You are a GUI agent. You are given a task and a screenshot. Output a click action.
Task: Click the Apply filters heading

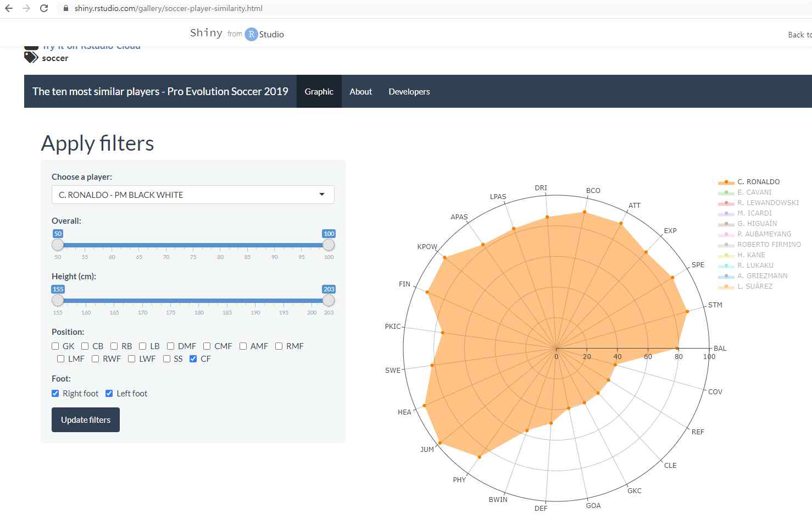[x=98, y=143]
